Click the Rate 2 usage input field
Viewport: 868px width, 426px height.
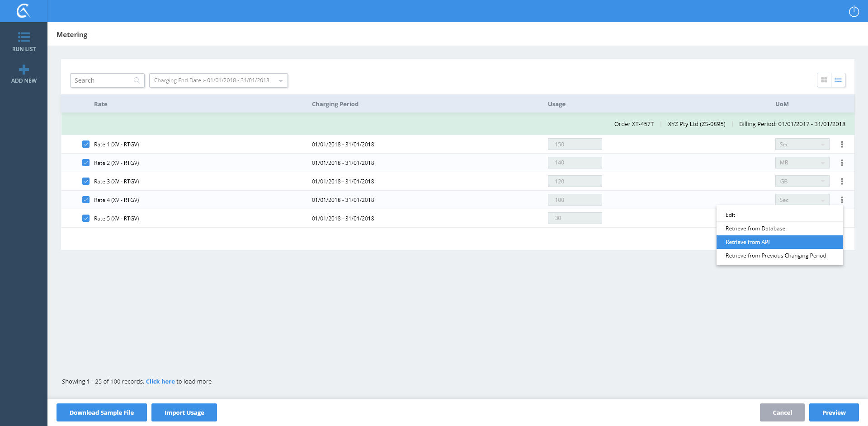coord(575,163)
